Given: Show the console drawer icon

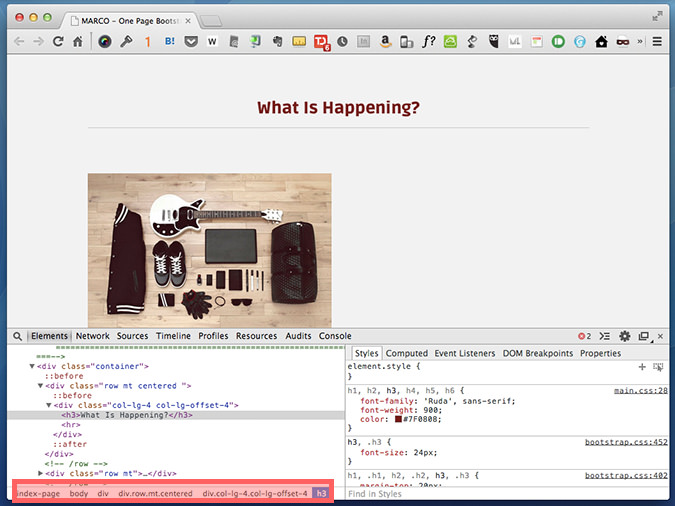Looking at the screenshot, I should click(x=604, y=336).
